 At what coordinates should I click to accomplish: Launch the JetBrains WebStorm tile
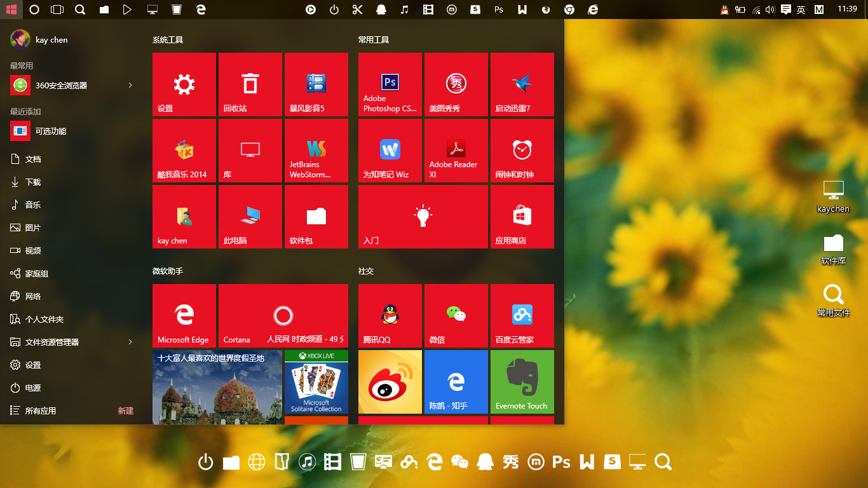coord(316,151)
